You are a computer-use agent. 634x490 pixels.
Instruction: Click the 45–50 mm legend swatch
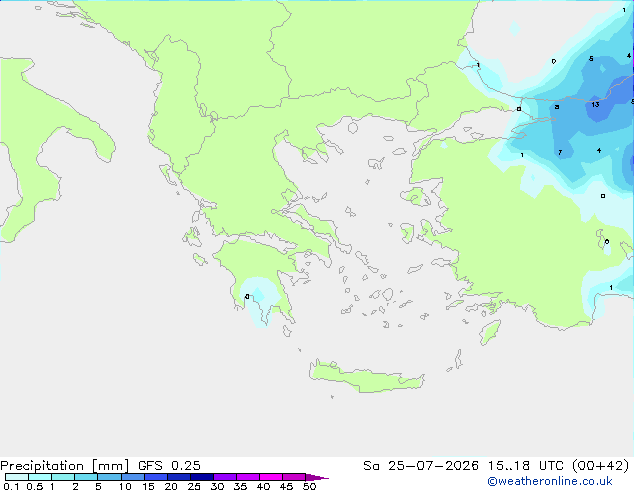pos(294,477)
